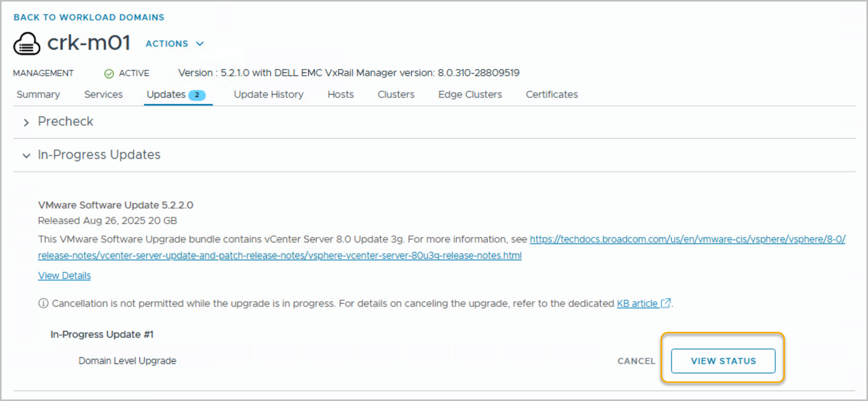The height and width of the screenshot is (401, 868).
Task: Switch to the Summary tab
Action: pyautogui.click(x=38, y=94)
